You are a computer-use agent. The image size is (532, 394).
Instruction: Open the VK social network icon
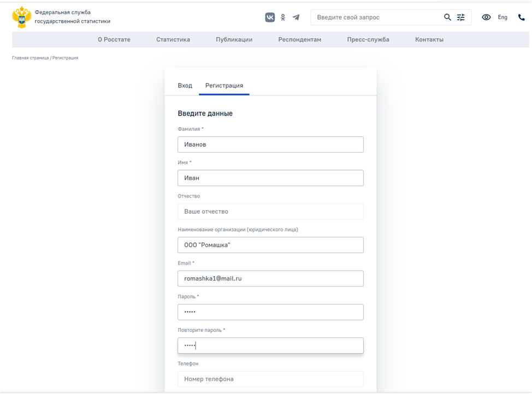pos(270,17)
